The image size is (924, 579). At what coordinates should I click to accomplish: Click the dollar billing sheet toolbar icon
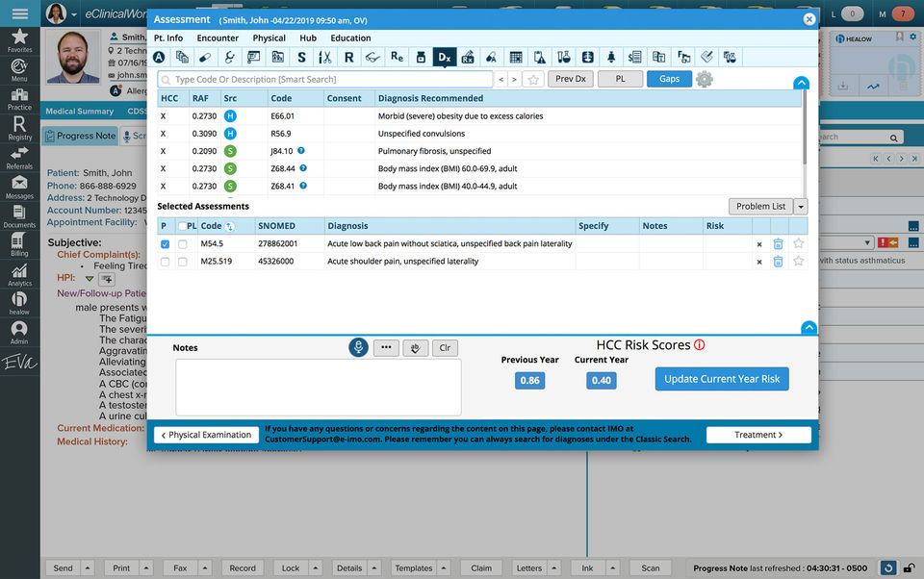[635, 57]
